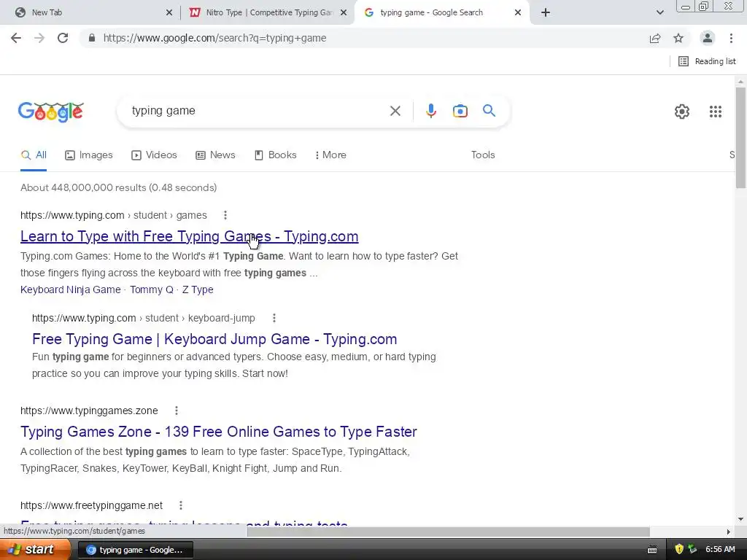Screen dimensions: 747x560
Task: Open Free Typing Game Keyboard Jump Game link
Action: point(214,339)
